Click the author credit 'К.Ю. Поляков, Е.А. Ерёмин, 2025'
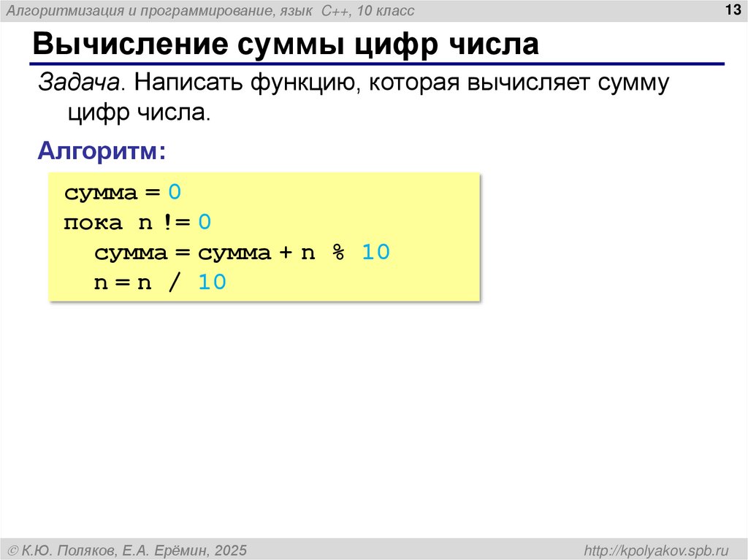The image size is (748, 560). click(x=128, y=548)
